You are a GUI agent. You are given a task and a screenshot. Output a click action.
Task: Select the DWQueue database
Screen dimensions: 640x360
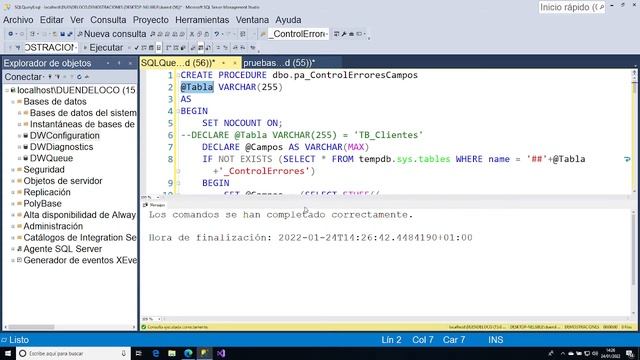[x=51, y=158]
